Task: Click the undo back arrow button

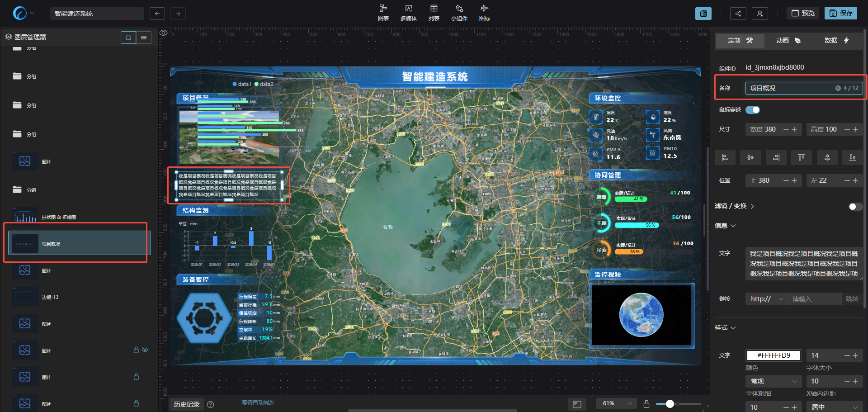Action: pyautogui.click(x=157, y=14)
